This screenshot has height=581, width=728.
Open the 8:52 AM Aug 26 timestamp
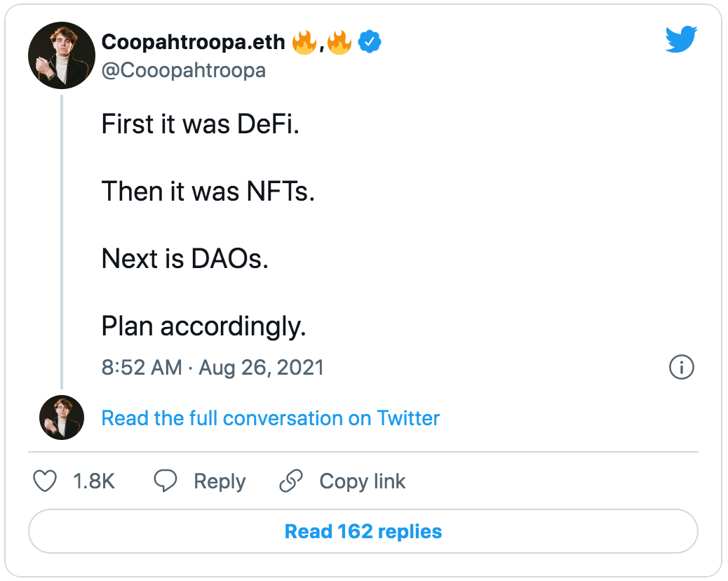(213, 367)
